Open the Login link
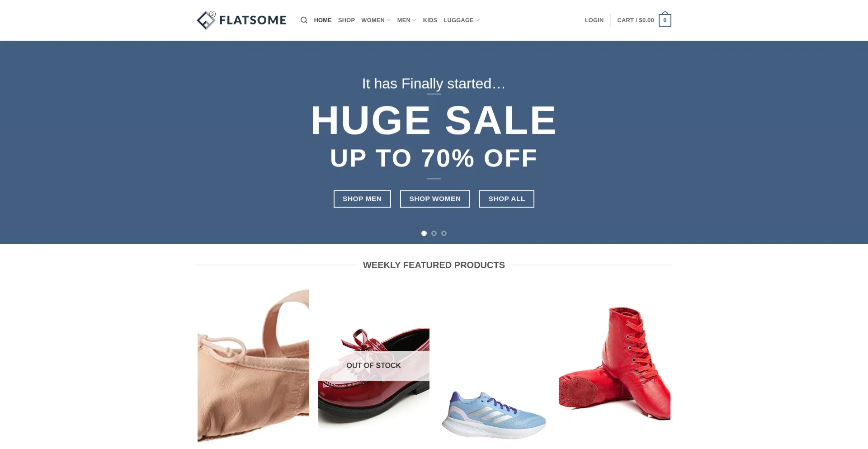The image size is (868, 449). [x=594, y=20]
